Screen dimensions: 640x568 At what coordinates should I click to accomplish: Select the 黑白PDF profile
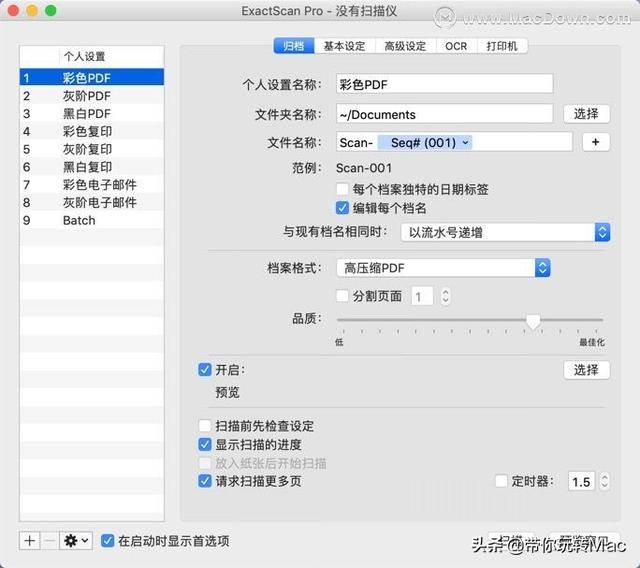(x=92, y=113)
